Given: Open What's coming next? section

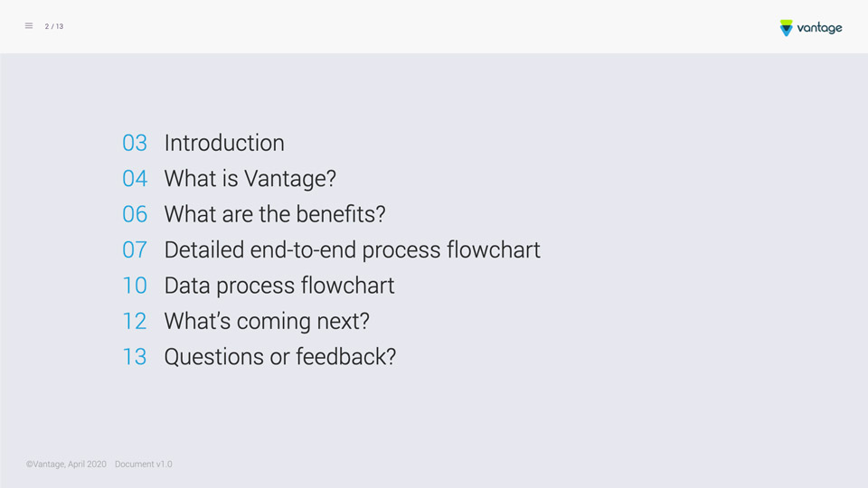Looking at the screenshot, I should (x=267, y=321).
